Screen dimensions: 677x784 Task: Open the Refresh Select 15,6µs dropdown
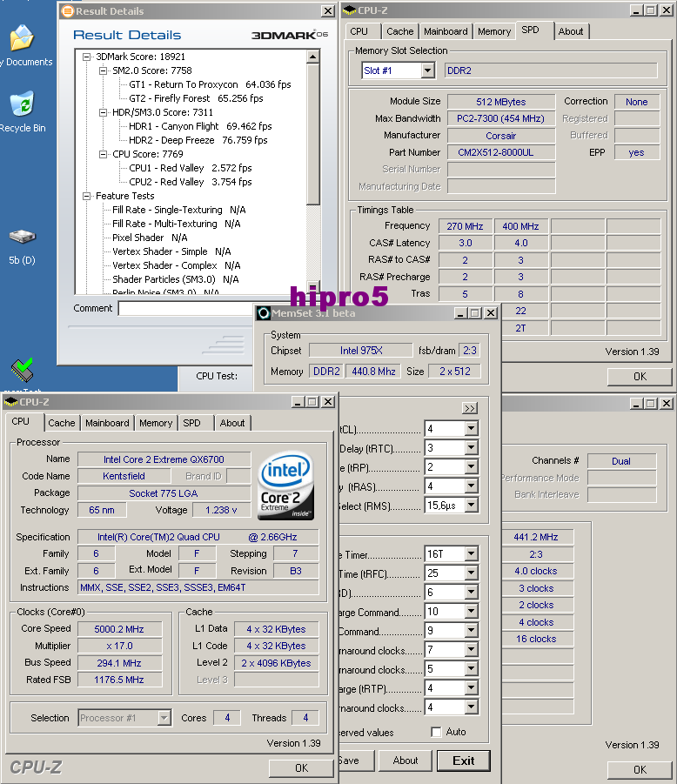(x=471, y=506)
